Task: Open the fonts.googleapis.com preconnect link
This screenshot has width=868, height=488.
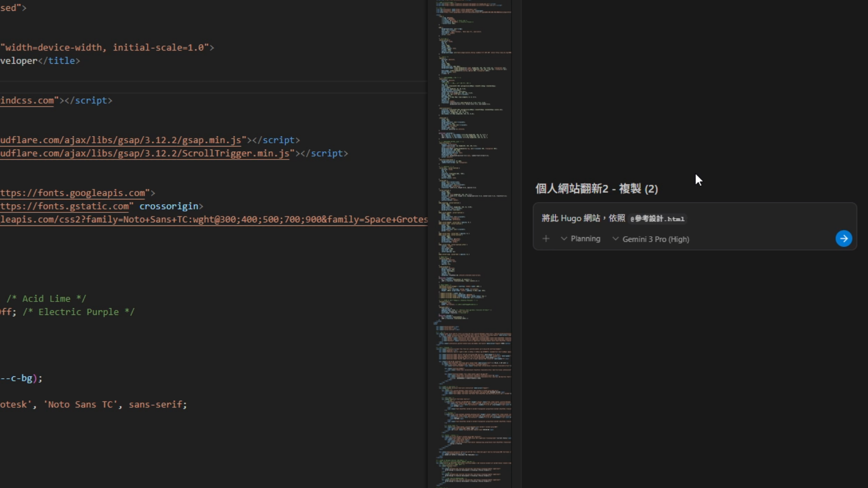Action: (x=72, y=193)
